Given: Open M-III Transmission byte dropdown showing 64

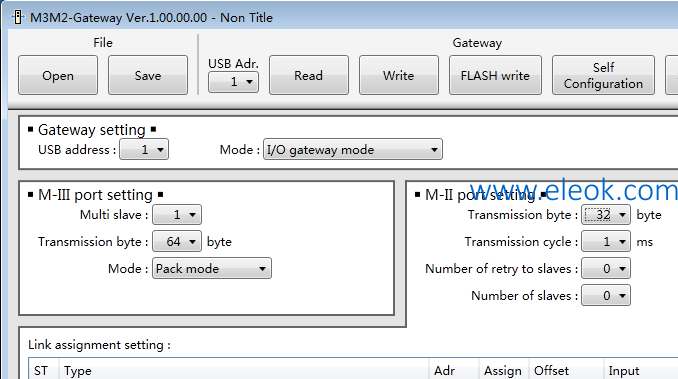Looking at the screenshot, I should tap(177, 242).
